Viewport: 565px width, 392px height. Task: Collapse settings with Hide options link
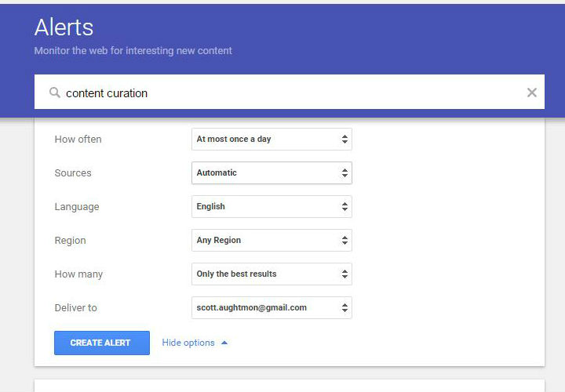click(x=188, y=343)
